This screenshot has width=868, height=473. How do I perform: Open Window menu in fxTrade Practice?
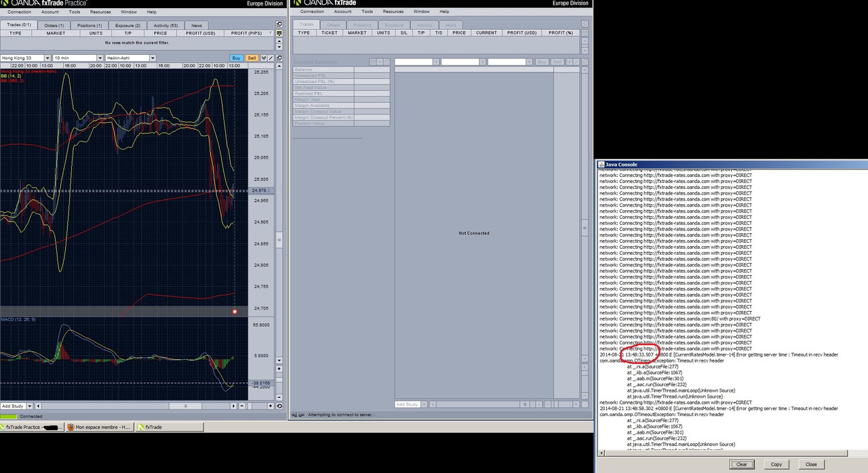[128, 12]
